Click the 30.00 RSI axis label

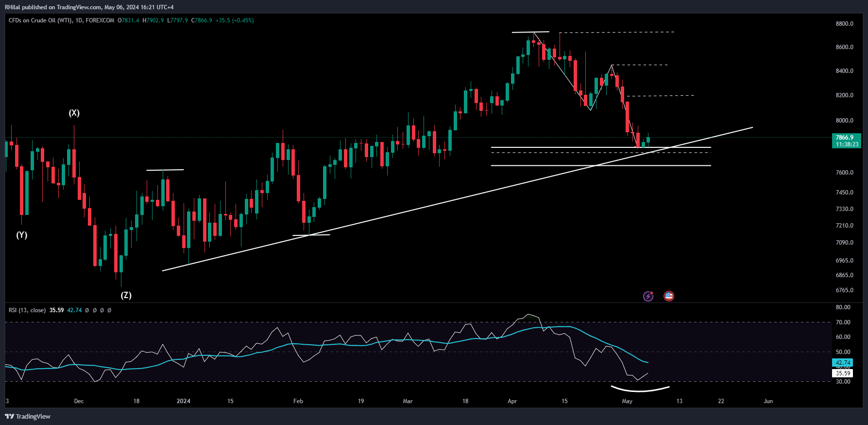click(843, 382)
